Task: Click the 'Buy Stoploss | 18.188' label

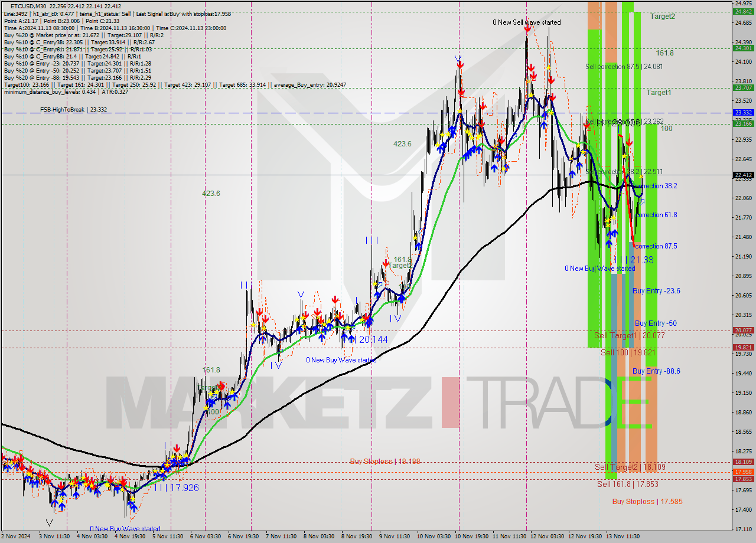Action: point(385,461)
